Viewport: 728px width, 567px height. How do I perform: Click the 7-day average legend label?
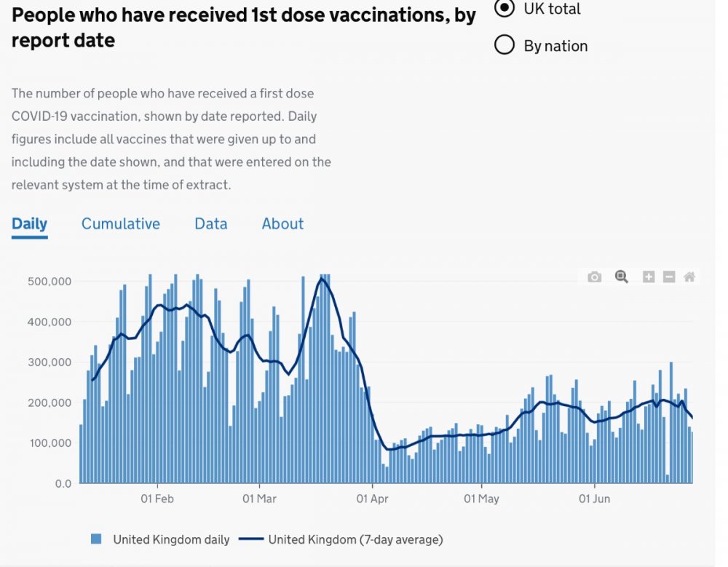(355, 539)
